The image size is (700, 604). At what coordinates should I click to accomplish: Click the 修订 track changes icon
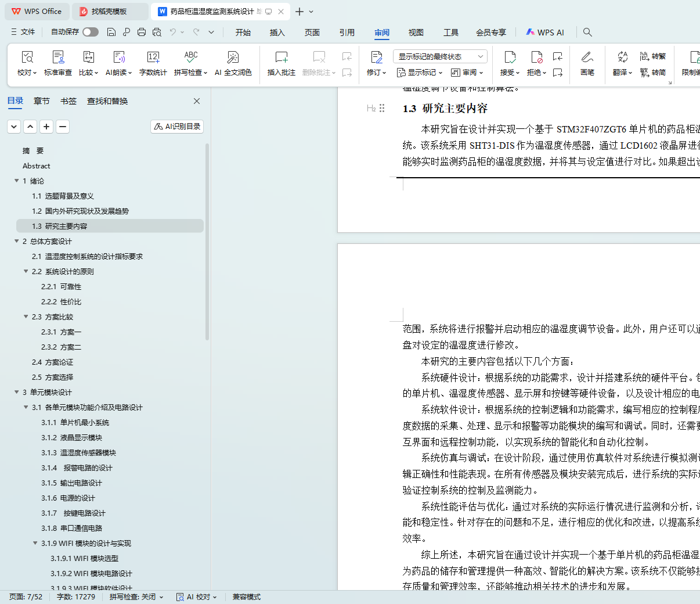[x=376, y=57]
